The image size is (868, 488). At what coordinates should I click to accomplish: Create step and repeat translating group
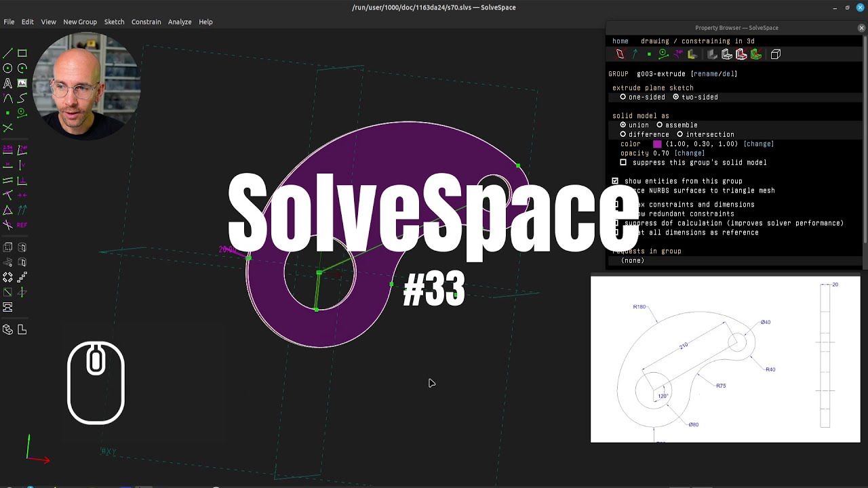(x=22, y=277)
